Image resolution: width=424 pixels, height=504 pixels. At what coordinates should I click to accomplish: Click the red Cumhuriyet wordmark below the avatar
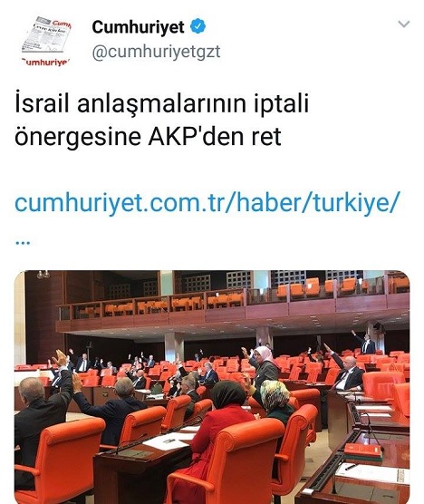click(x=46, y=62)
